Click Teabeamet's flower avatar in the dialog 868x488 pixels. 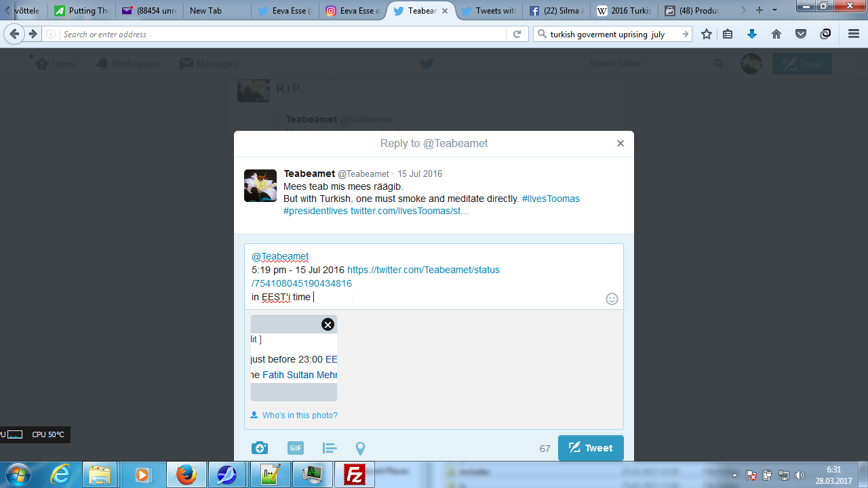point(260,186)
